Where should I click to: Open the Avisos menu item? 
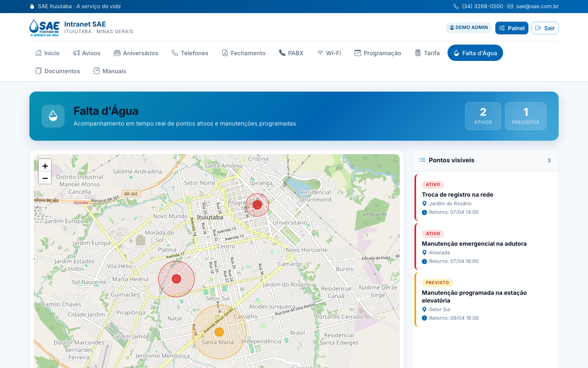coord(87,53)
